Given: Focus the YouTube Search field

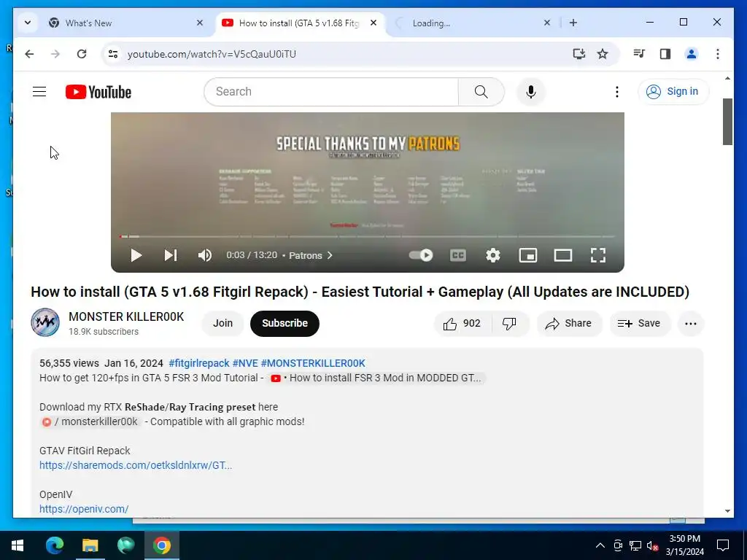Looking at the screenshot, I should (x=332, y=91).
